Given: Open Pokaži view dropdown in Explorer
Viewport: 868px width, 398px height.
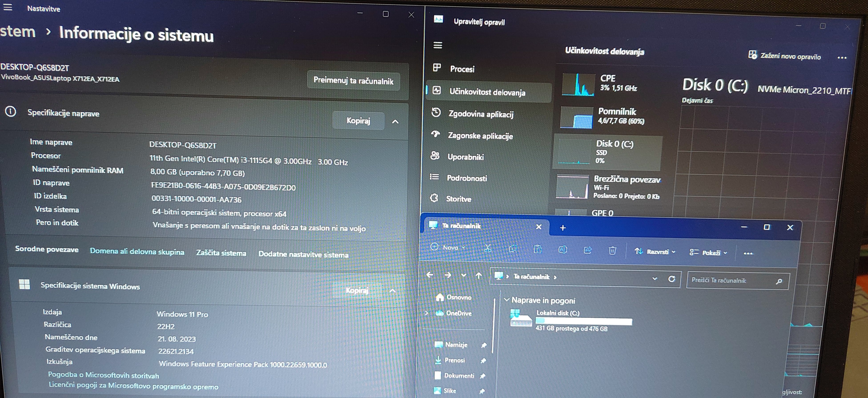Looking at the screenshot, I should (x=708, y=253).
